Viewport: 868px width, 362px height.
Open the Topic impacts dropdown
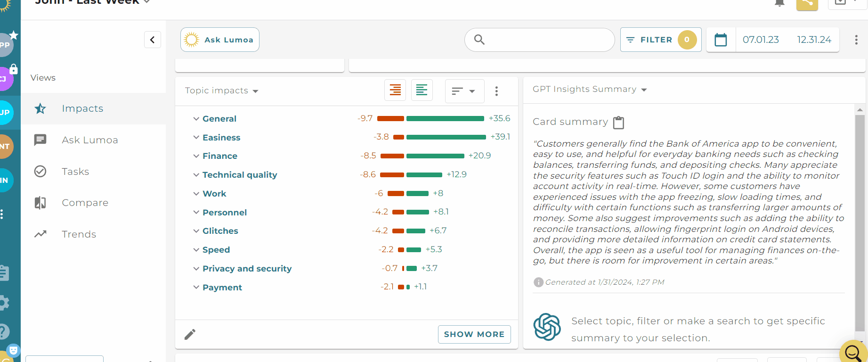(x=221, y=90)
